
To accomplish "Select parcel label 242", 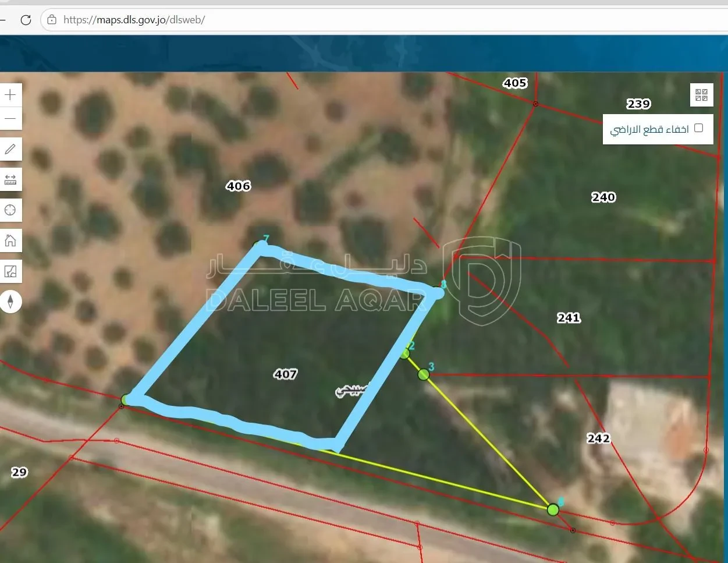I will [598, 438].
